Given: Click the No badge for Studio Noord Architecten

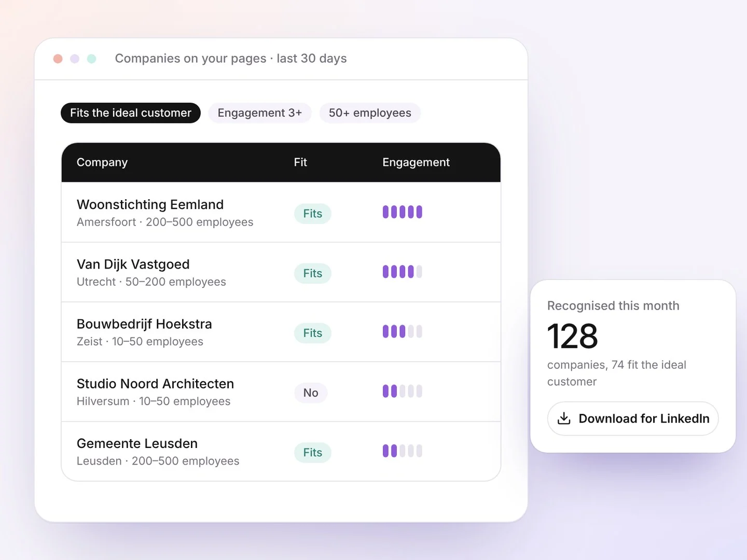Looking at the screenshot, I should point(311,393).
